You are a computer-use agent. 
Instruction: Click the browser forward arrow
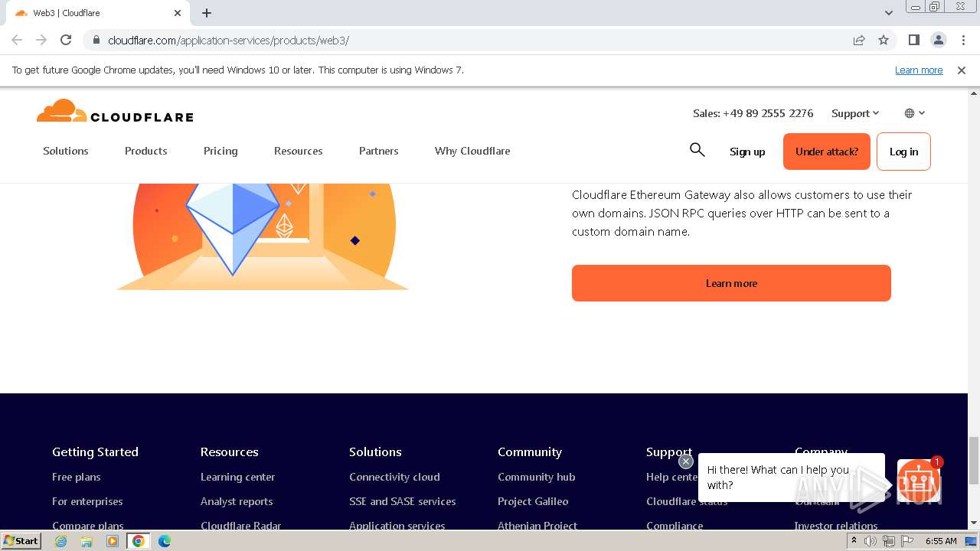[x=41, y=40]
